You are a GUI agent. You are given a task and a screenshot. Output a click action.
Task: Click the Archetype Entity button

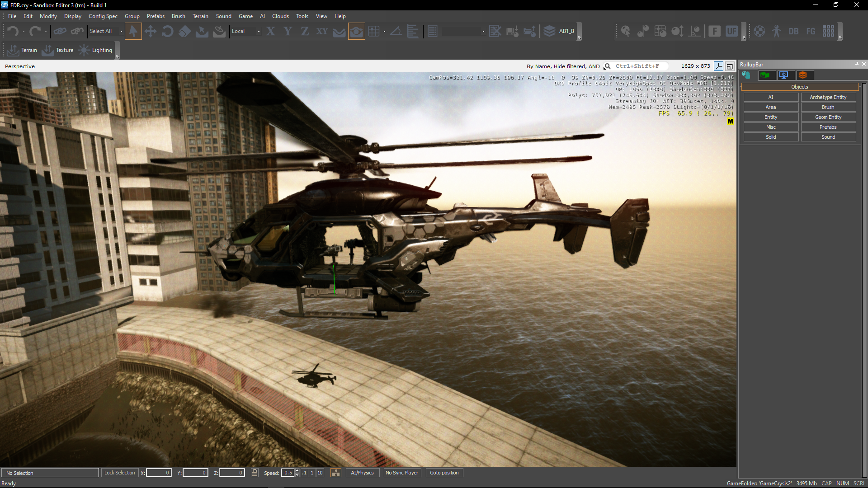[828, 97]
